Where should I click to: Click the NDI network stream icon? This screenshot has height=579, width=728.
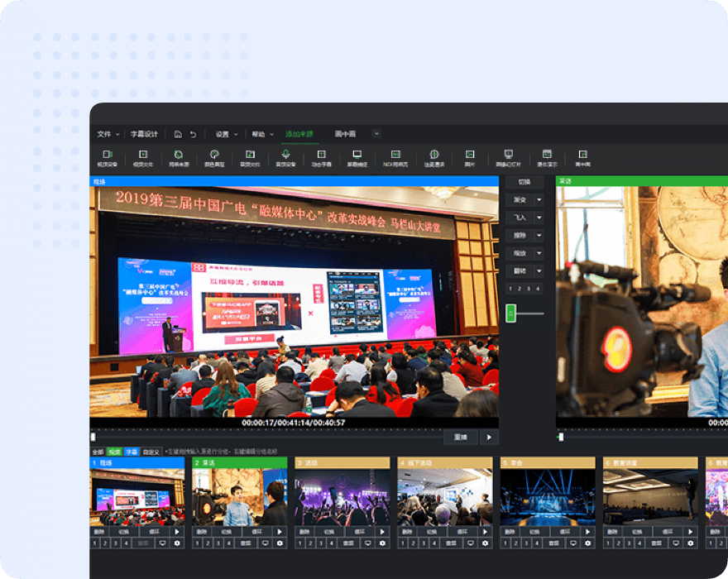pos(395,157)
